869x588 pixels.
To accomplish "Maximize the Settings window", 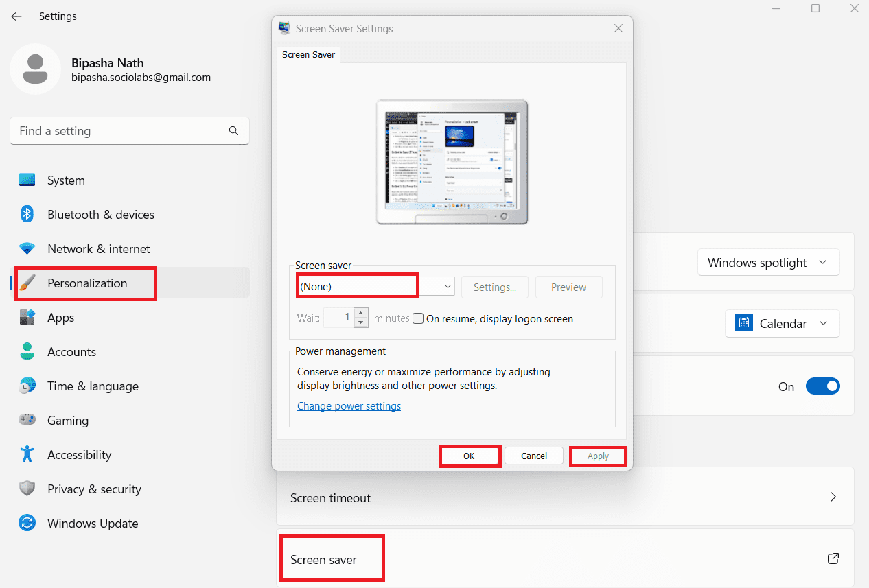I will pyautogui.click(x=815, y=8).
